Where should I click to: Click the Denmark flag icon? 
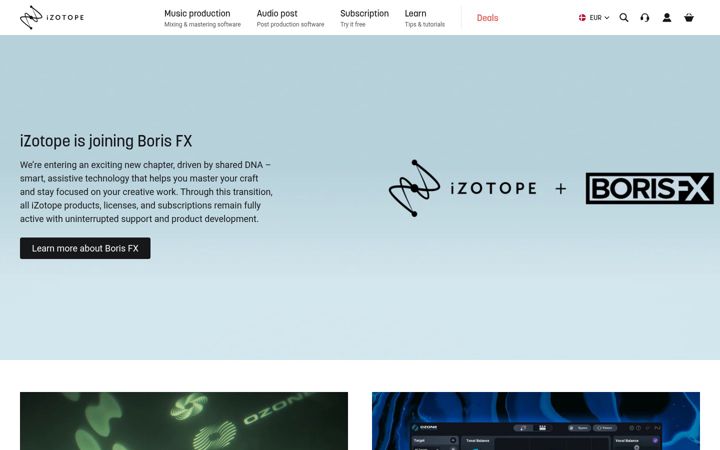pyautogui.click(x=582, y=17)
